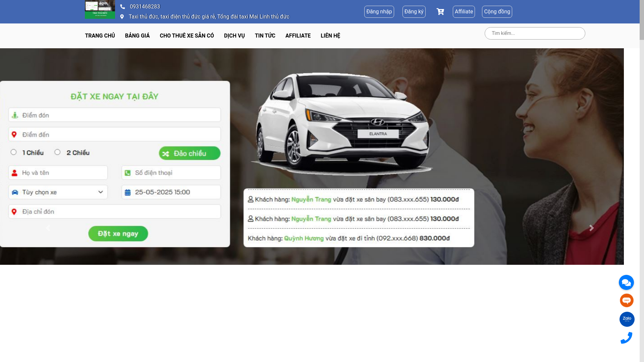This screenshot has width=644, height=362.
Task: Focus the Địa chỉ đón input field
Action: 115,212
